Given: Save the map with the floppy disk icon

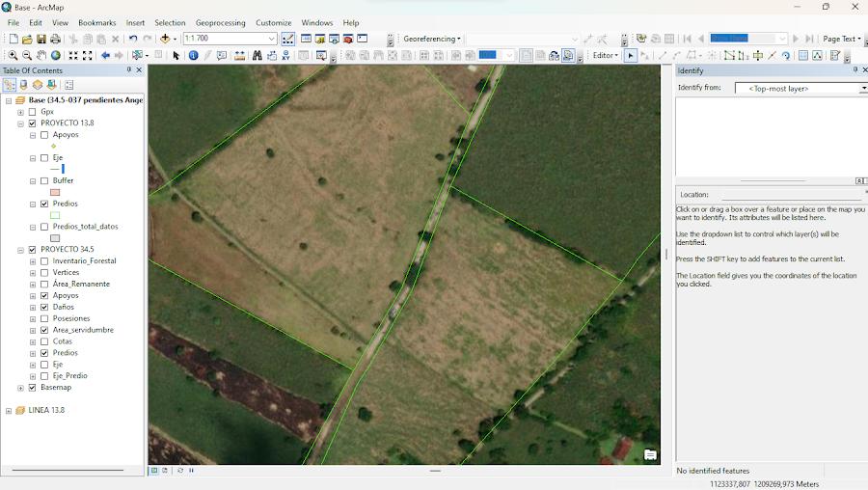Looking at the screenshot, I should point(41,39).
